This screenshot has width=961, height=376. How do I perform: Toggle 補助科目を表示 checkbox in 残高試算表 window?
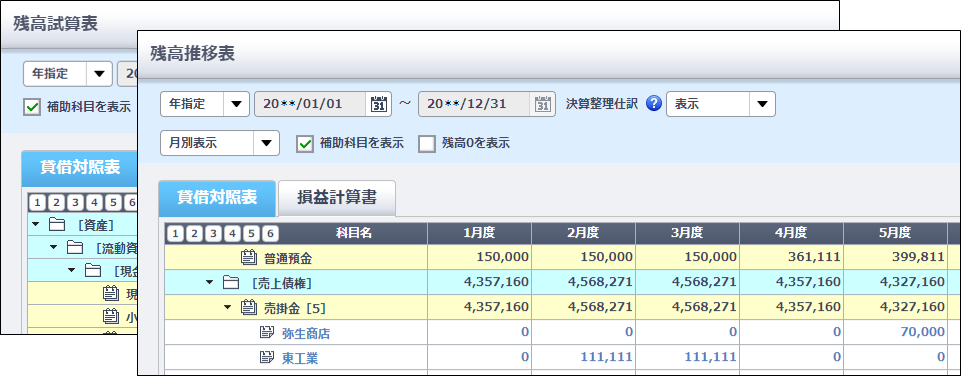pyautogui.click(x=31, y=107)
